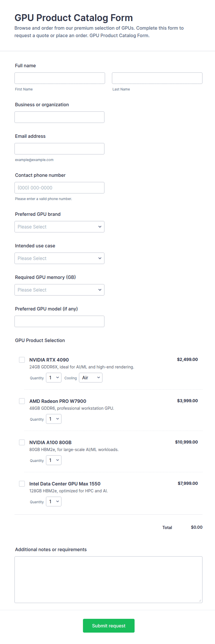Expand the Intended use case dropdown
The height and width of the screenshot is (644, 215).
click(59, 258)
